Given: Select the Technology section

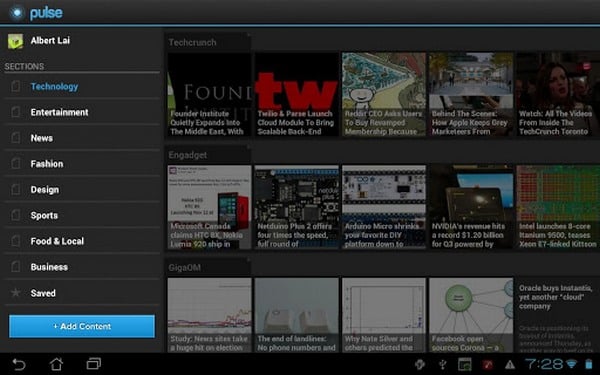Looking at the screenshot, I should pyautogui.click(x=82, y=86).
